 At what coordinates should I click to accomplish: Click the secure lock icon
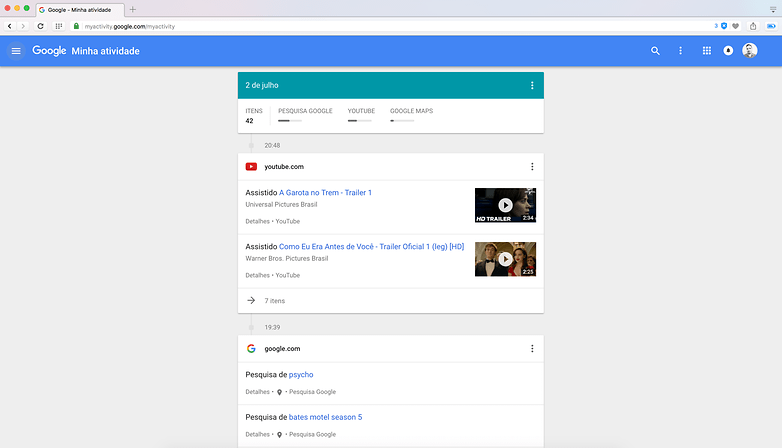pos(76,26)
